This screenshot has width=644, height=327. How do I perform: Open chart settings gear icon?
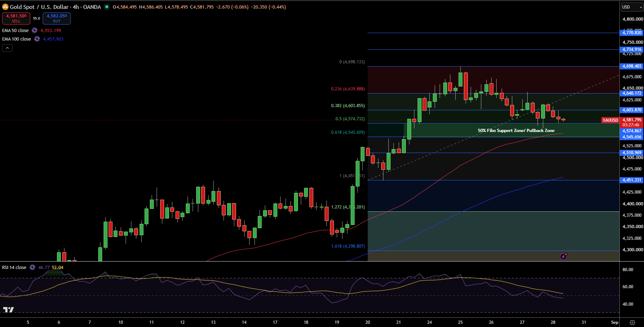[632, 322]
